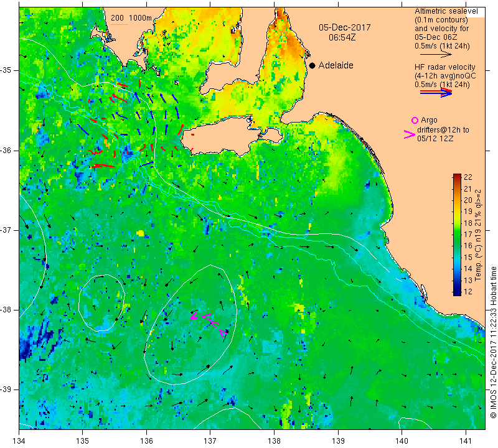Viewport: 498px width, 448px height.
Task: Click the dark red end of temperature colorbar
Action: coord(457,176)
